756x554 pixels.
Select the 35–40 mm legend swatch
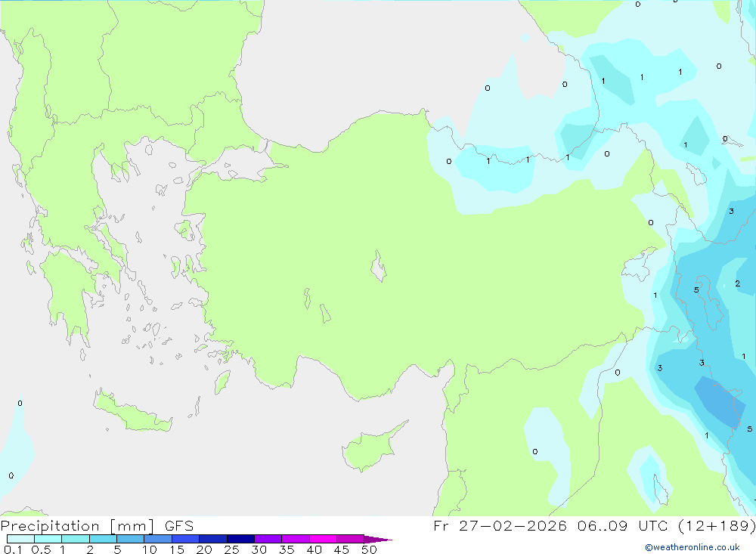[295, 539]
